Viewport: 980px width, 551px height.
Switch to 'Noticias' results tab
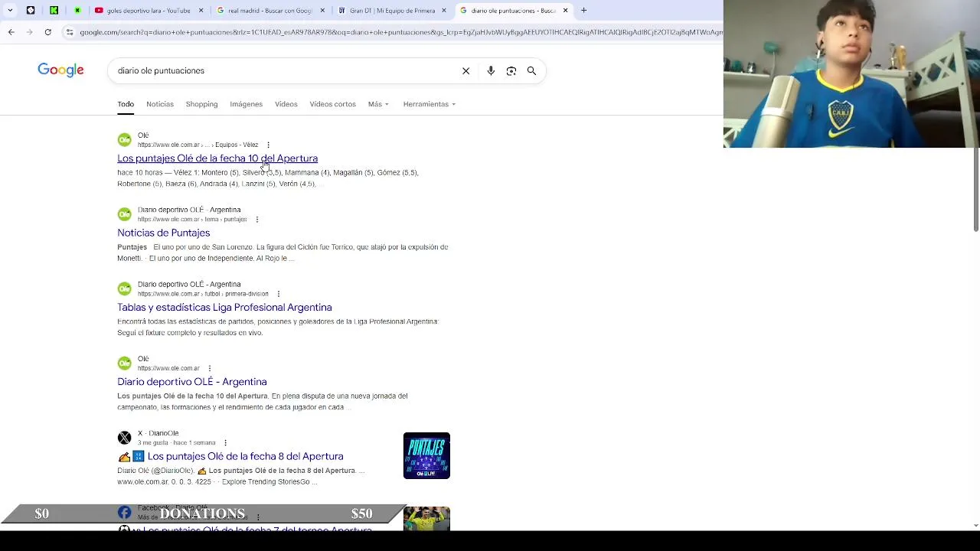coord(160,104)
